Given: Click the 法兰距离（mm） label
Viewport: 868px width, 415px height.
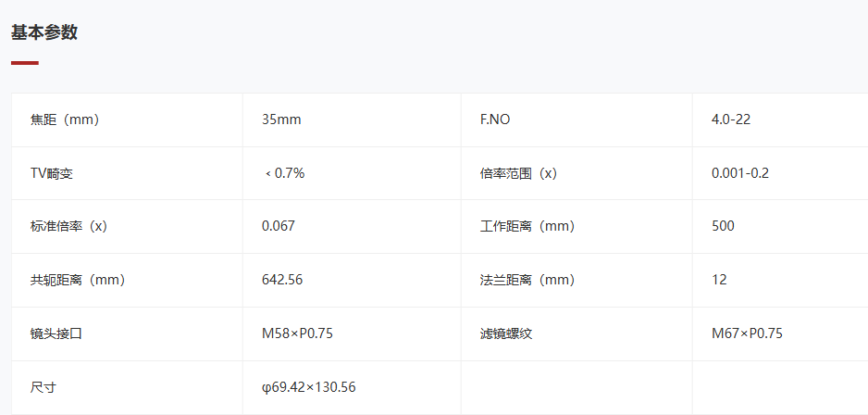Looking at the screenshot, I should pos(527,280).
